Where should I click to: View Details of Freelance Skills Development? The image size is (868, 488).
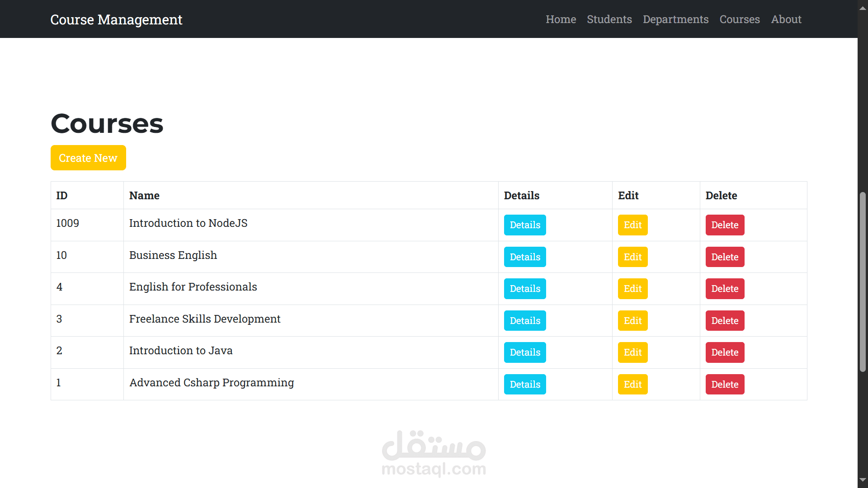click(525, 321)
